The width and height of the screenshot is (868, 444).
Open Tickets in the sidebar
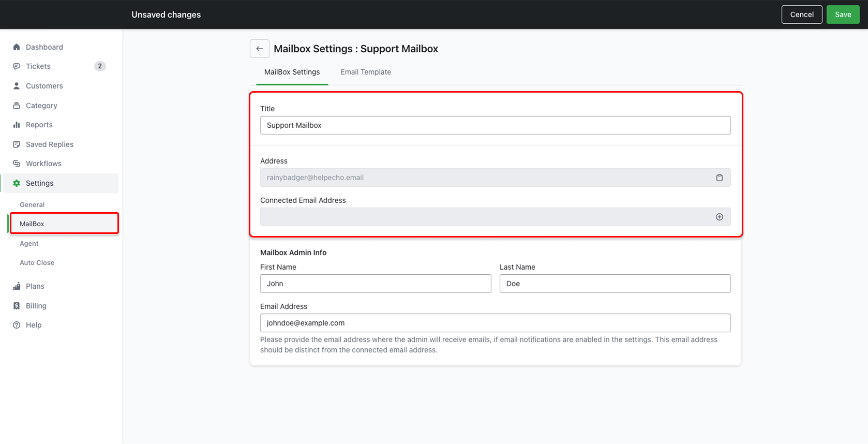(38, 66)
